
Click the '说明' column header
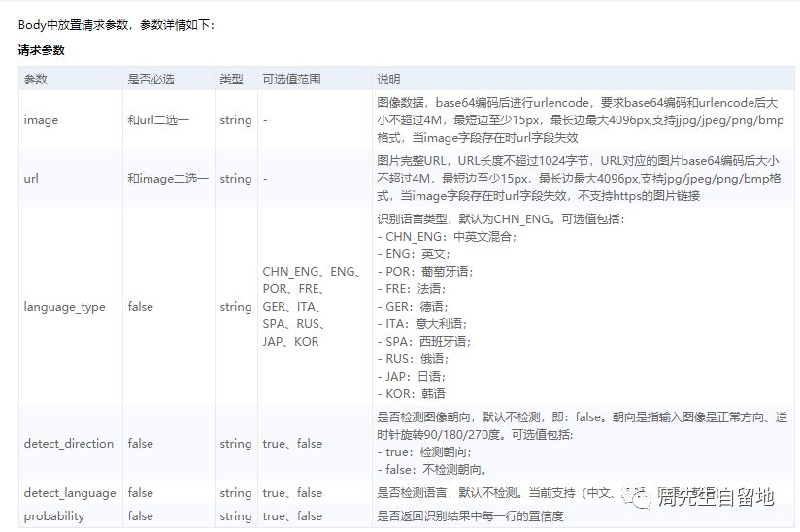click(x=388, y=79)
